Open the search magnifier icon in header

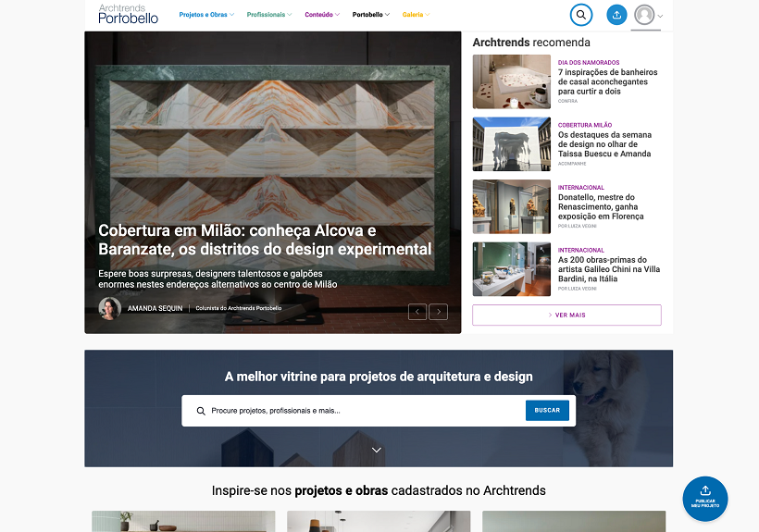click(581, 15)
